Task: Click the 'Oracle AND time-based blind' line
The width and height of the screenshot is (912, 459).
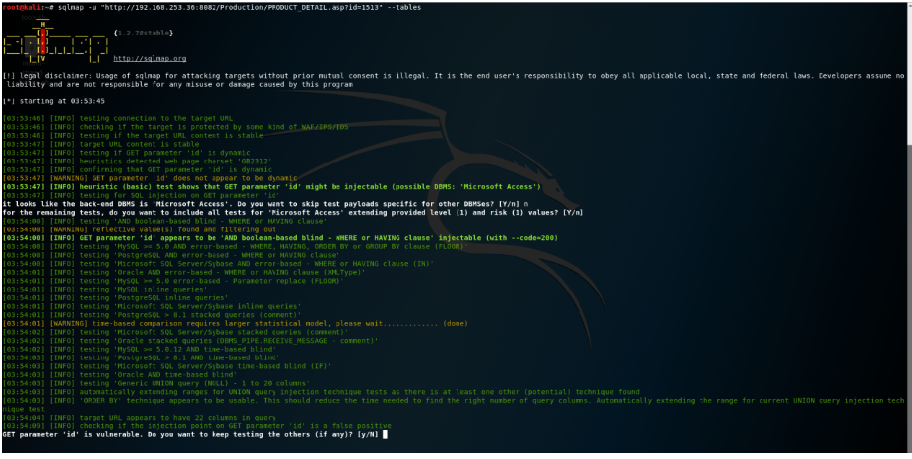Action: point(122,375)
